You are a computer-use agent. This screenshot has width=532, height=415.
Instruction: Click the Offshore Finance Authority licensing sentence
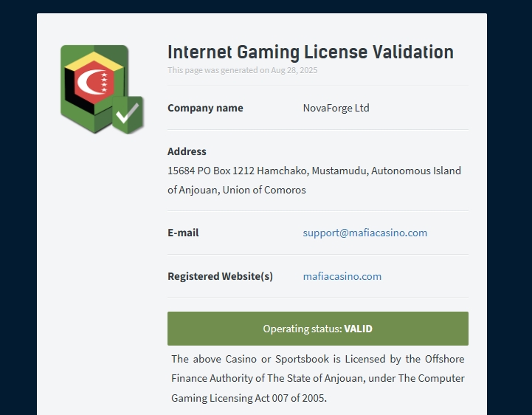click(x=318, y=368)
